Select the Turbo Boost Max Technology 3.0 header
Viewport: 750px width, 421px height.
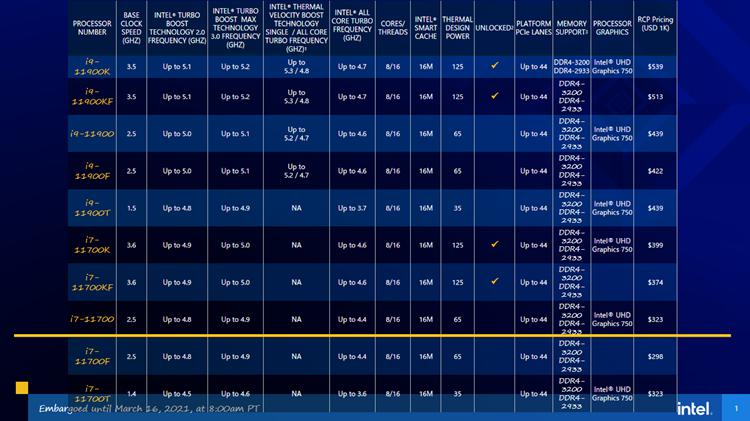tap(235, 28)
